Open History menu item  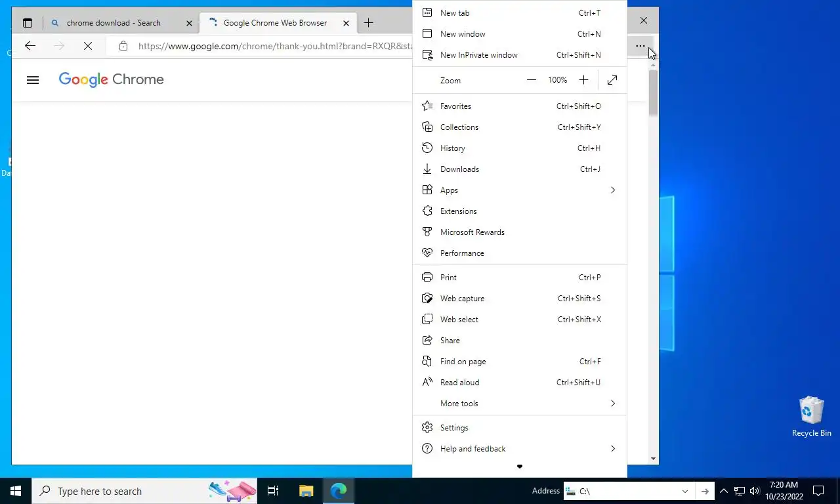520,148
